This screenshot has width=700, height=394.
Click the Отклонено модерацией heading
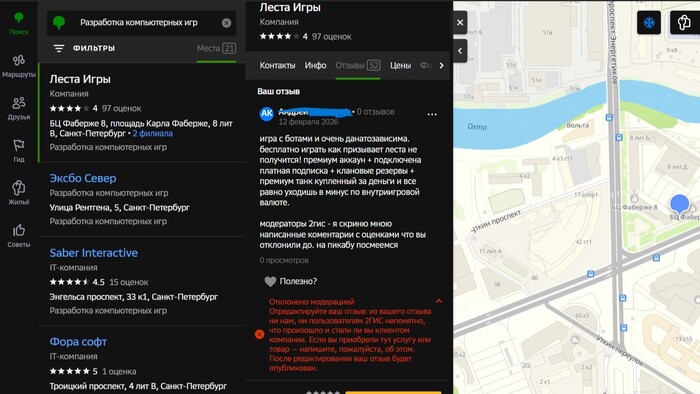click(312, 302)
